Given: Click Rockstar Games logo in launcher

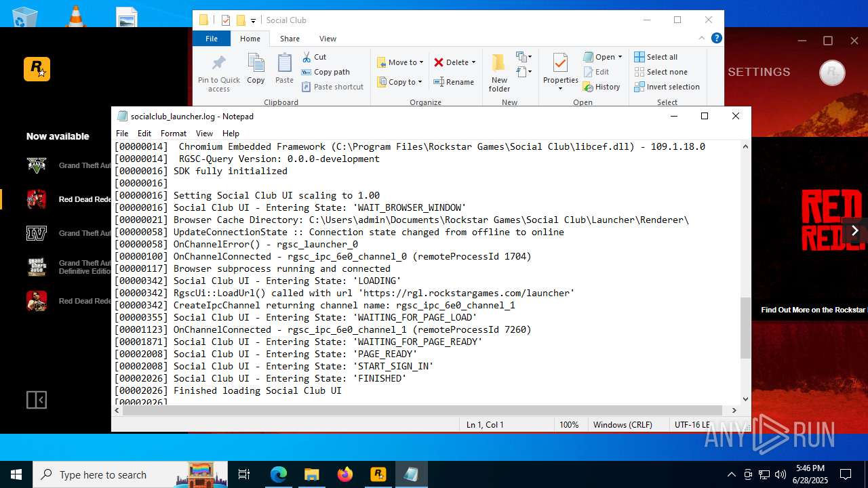Looking at the screenshot, I should click(37, 69).
